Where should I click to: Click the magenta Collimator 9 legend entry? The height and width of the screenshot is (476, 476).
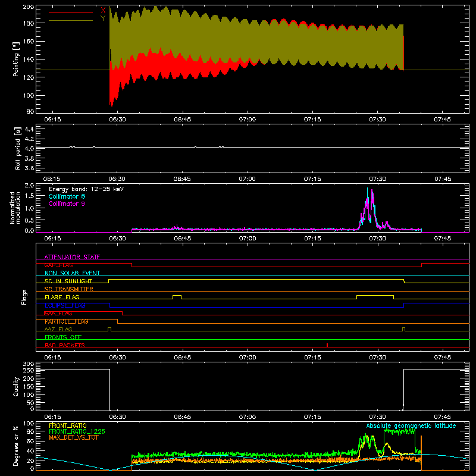click(x=67, y=203)
